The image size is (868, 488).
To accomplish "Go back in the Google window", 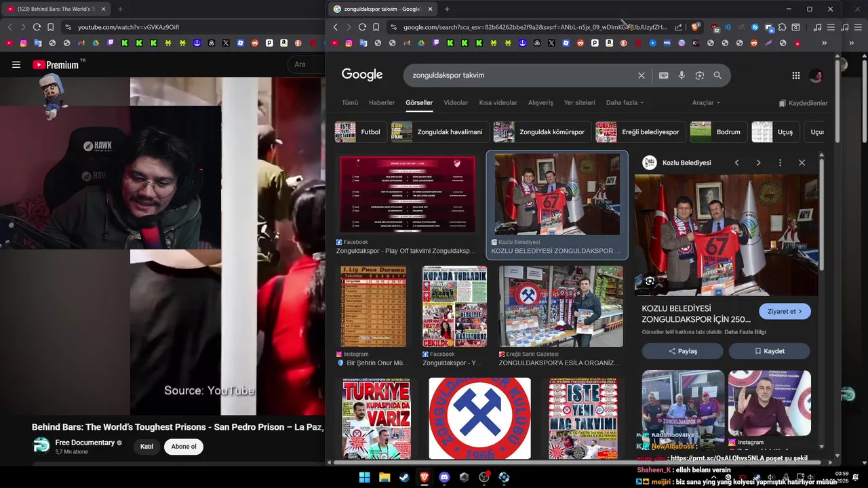I will point(335,27).
